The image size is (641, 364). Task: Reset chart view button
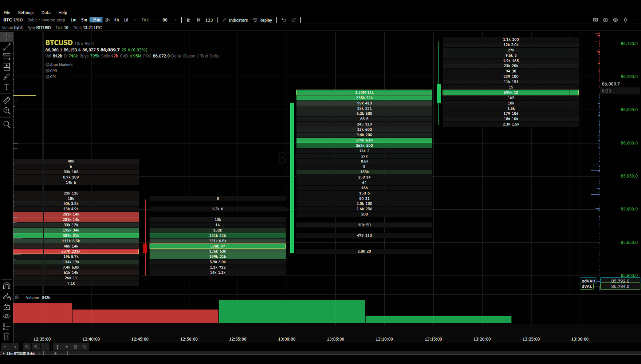(84, 347)
